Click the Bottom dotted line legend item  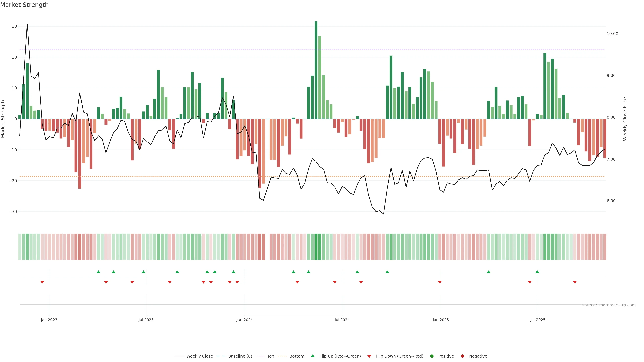[x=291, y=356]
